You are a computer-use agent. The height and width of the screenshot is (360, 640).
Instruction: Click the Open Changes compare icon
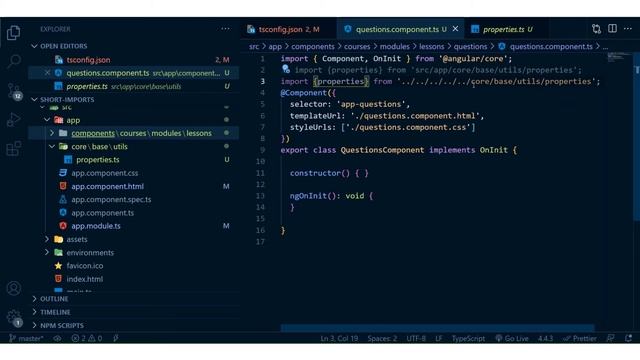[596, 29]
